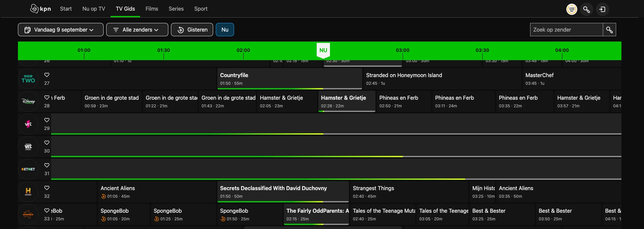Expand the Alle zenders filter dropdown
Screen dimensions: 644x229
click(x=137, y=30)
